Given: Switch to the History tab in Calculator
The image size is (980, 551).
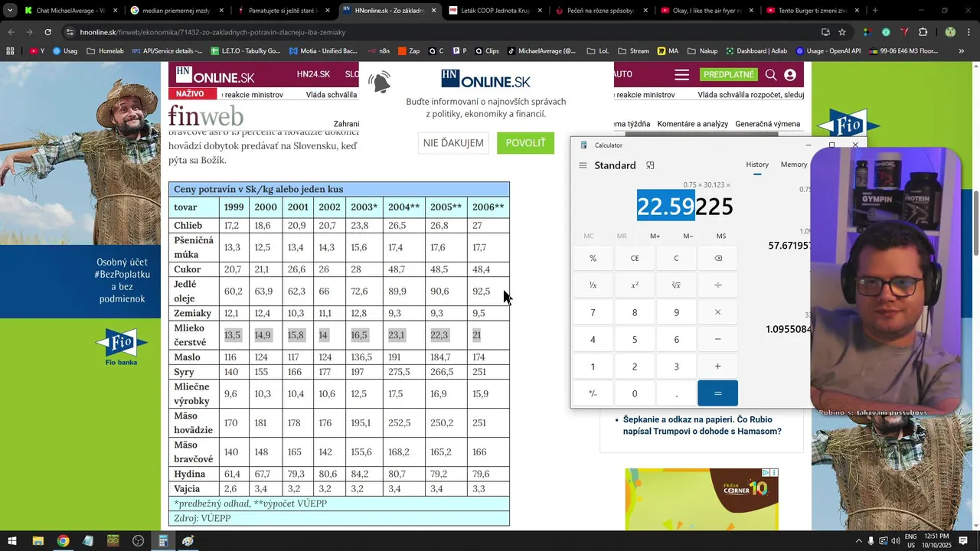Looking at the screenshot, I should click(x=757, y=165).
